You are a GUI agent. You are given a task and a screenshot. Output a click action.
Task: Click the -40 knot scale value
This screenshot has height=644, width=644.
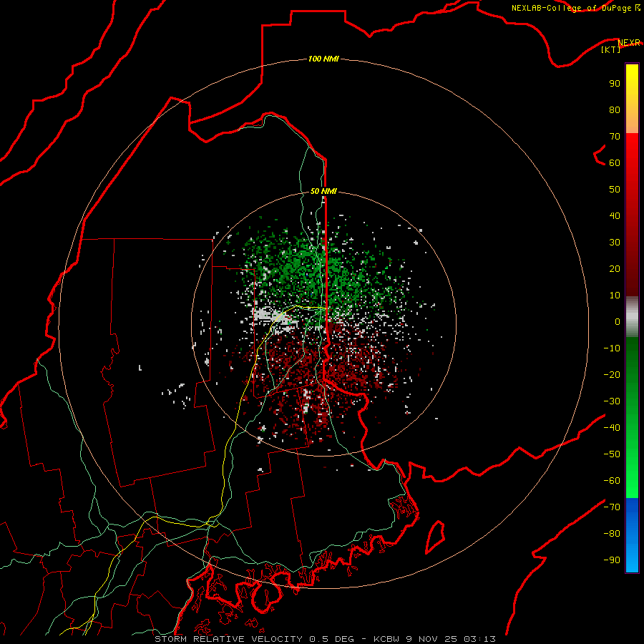click(x=612, y=428)
